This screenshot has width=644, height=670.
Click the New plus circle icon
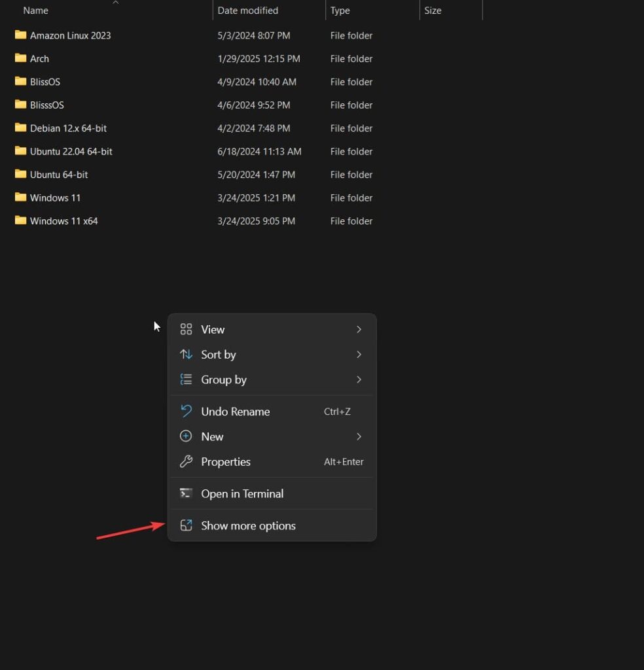click(x=187, y=436)
